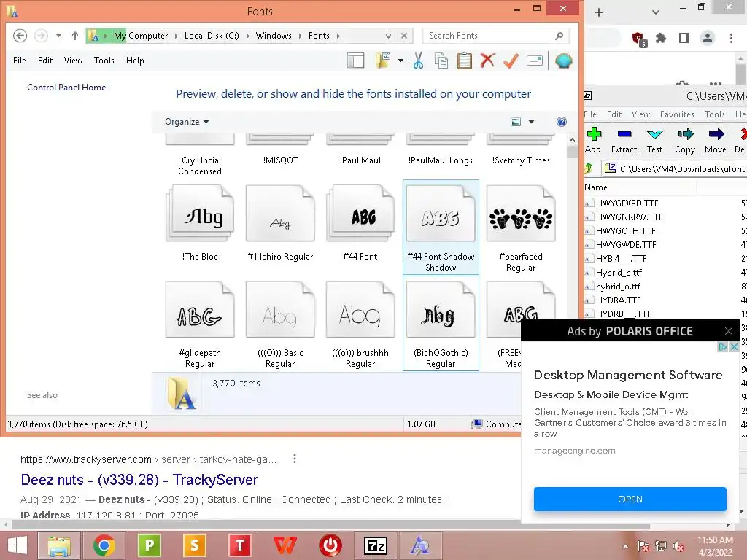
Task: Expand the address bar history dropdown
Action: click(x=388, y=36)
